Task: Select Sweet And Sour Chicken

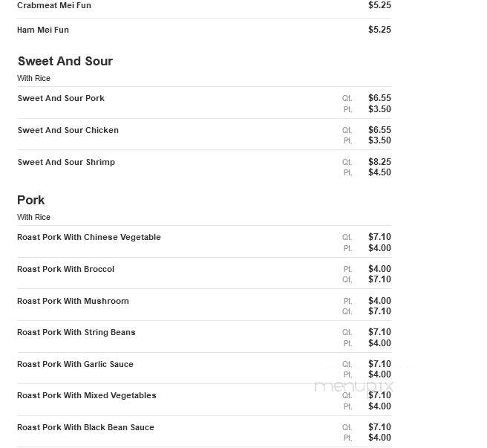Action: tap(68, 130)
